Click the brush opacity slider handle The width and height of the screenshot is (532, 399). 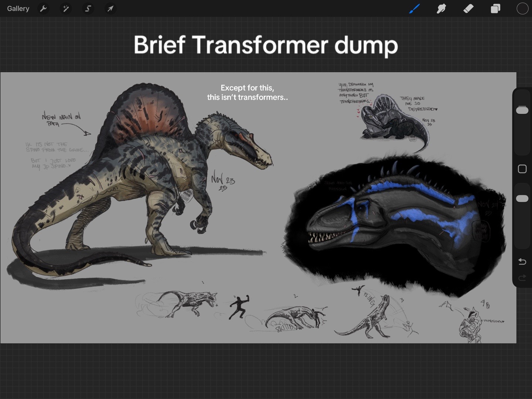point(522,198)
